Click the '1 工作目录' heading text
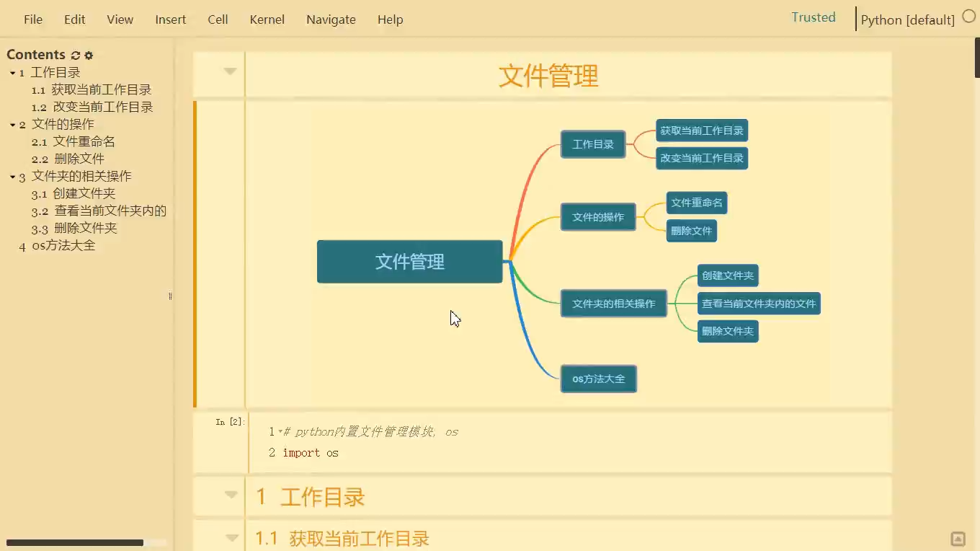 click(x=311, y=497)
